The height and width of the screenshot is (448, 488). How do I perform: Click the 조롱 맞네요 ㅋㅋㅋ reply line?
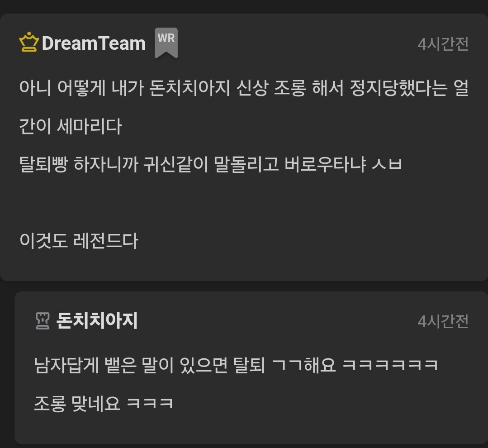coord(103,403)
